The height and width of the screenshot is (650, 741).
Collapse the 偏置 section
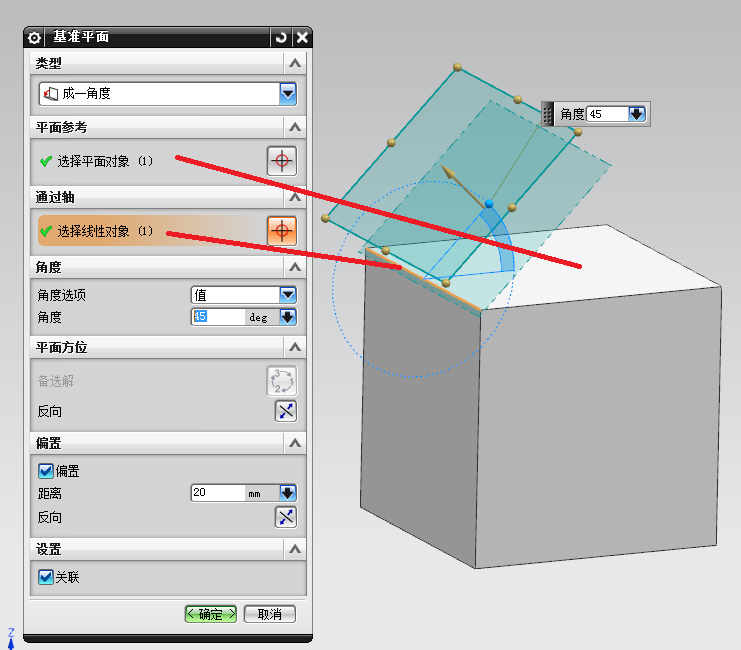pos(295,443)
